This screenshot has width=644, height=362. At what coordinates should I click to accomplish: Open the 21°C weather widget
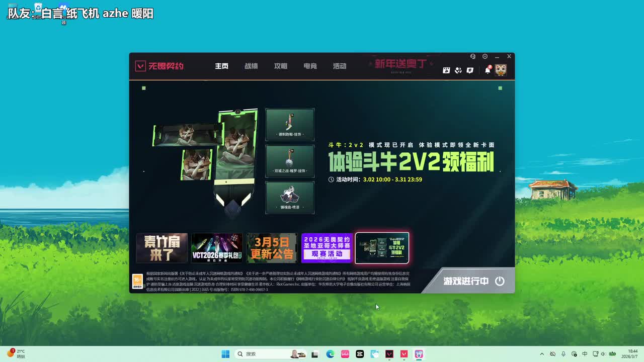[x=16, y=354]
